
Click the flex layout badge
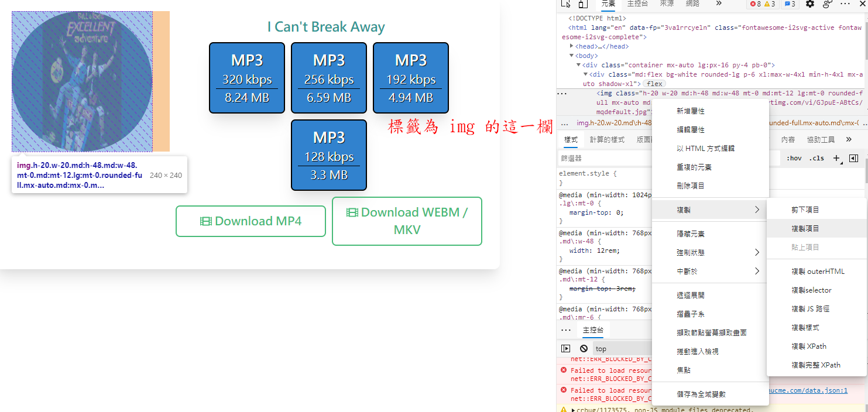pyautogui.click(x=654, y=84)
